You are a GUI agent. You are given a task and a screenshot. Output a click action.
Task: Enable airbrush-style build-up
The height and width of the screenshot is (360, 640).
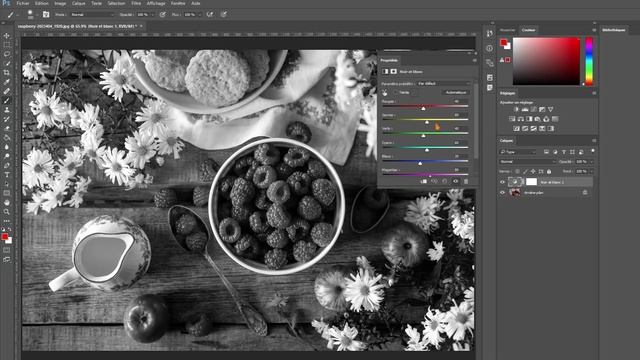210,14
